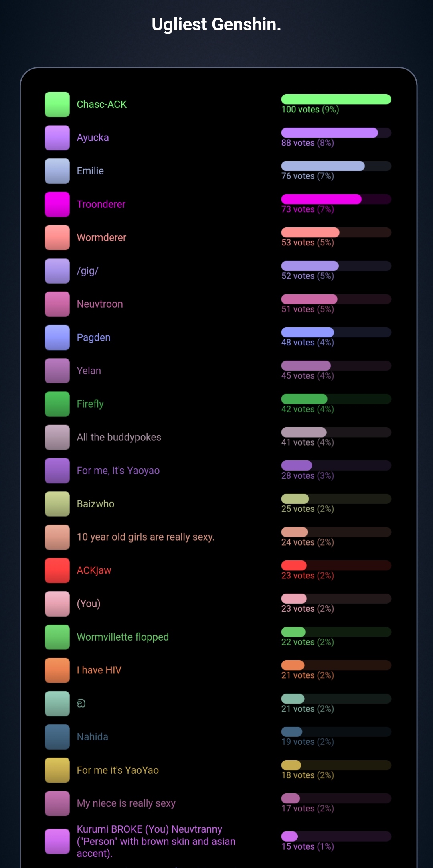Select the lavender swatch beside /gig/
Screen dimensions: 433x868
pos(57,271)
